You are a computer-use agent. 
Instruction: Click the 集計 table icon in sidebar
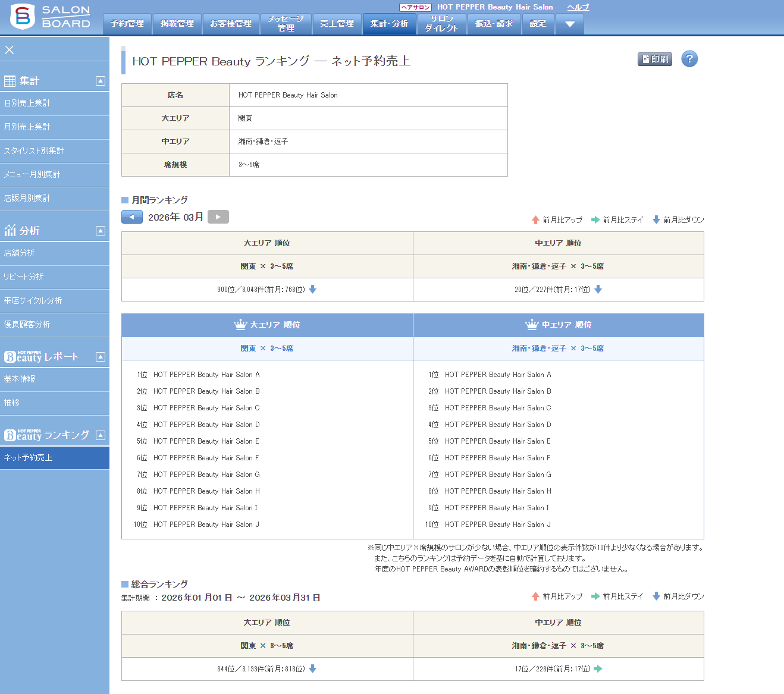[x=10, y=81]
